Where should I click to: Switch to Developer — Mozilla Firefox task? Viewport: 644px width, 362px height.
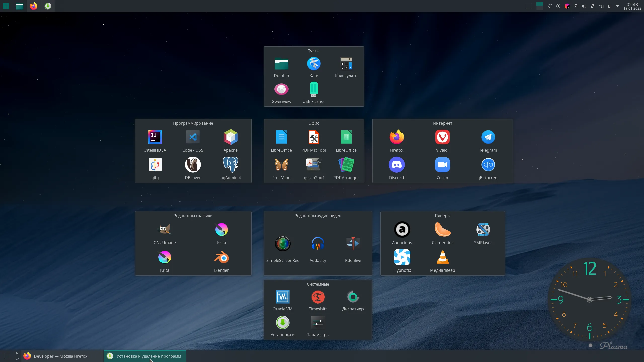[62, 356]
